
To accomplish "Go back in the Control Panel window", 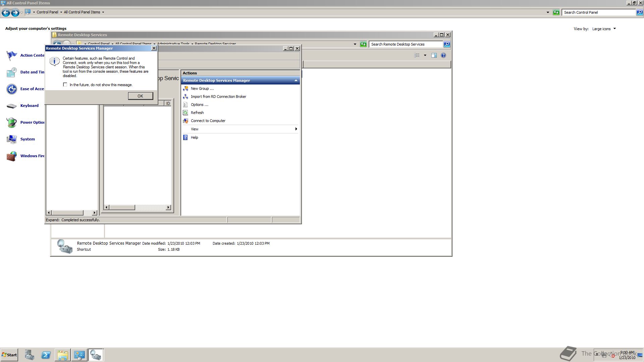I will tap(6, 13).
